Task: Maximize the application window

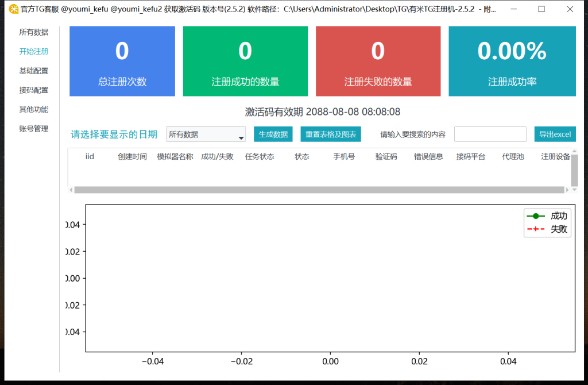Action: 541,9
